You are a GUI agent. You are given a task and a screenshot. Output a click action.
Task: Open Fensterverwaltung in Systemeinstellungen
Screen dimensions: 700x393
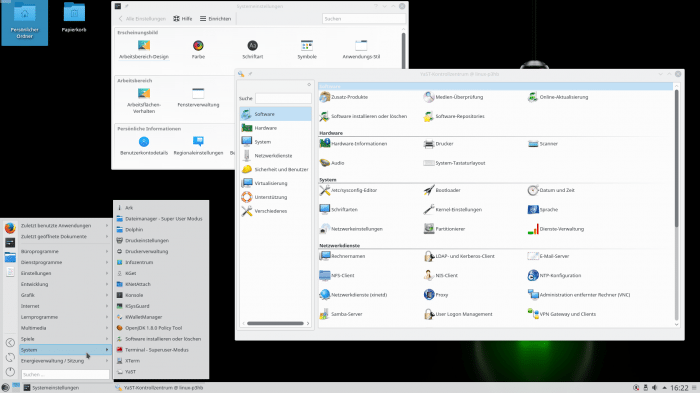click(198, 98)
